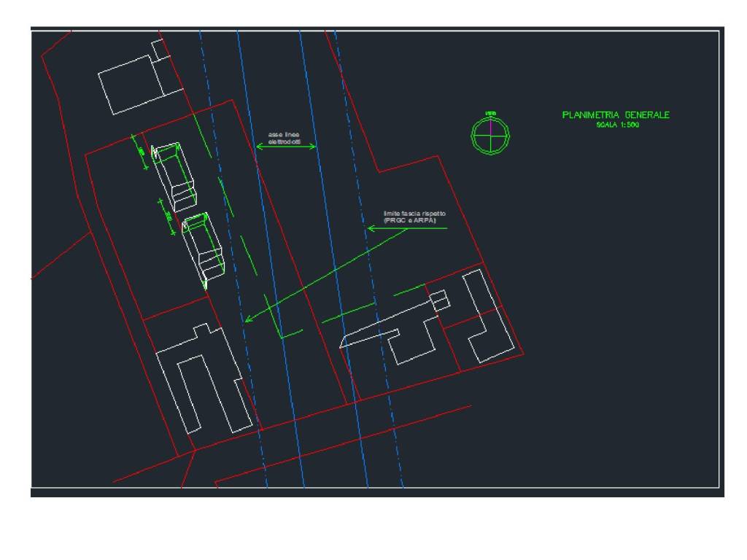Click the green dimension beside the upper 3D block

click(x=140, y=151)
